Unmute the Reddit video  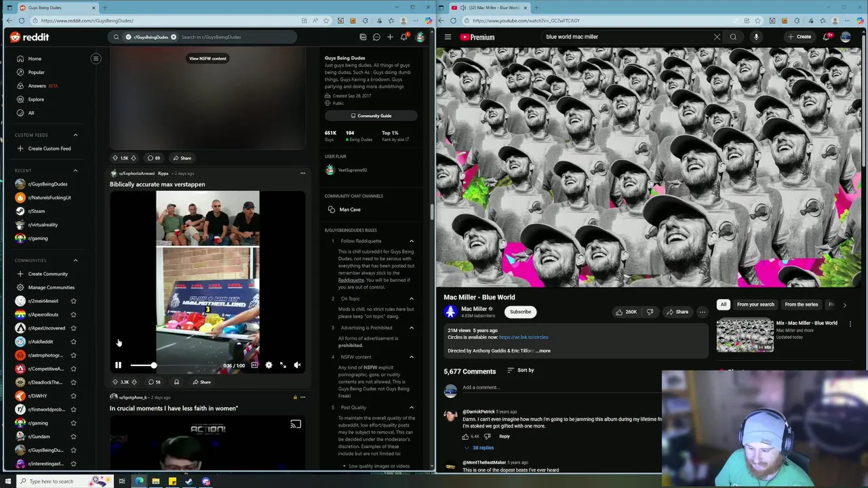coord(297,365)
